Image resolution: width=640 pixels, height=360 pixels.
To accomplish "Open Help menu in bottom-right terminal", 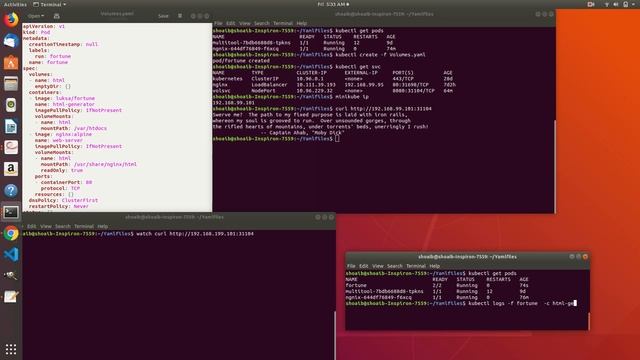I will 435,266.
